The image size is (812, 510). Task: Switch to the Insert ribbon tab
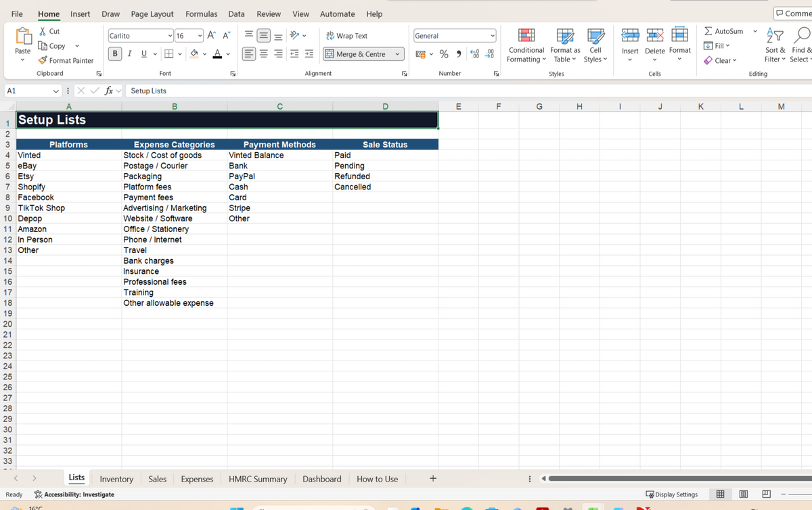click(80, 14)
